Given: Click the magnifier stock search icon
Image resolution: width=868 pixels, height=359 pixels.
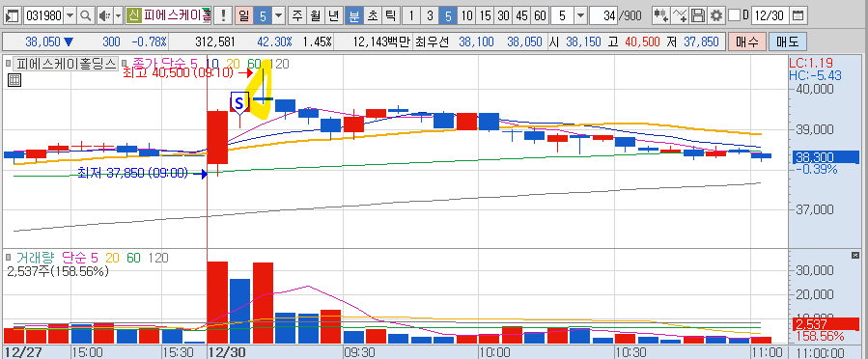Looking at the screenshot, I should click(85, 15).
